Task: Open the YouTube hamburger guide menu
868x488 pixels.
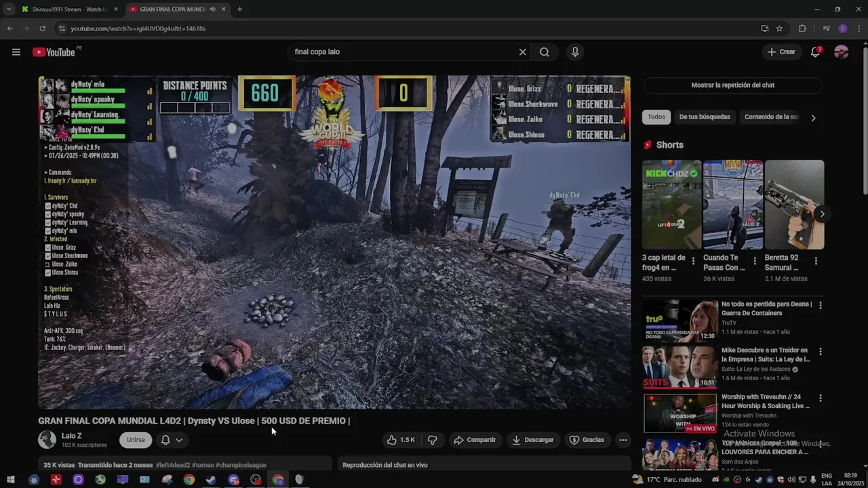Action: 16,52
